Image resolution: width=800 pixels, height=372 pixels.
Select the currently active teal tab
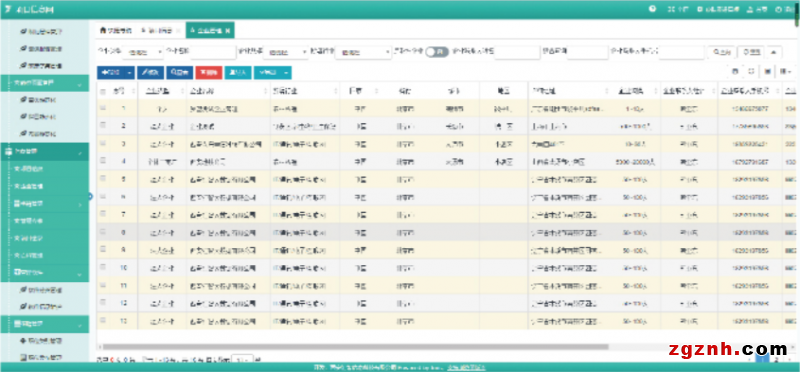point(210,31)
